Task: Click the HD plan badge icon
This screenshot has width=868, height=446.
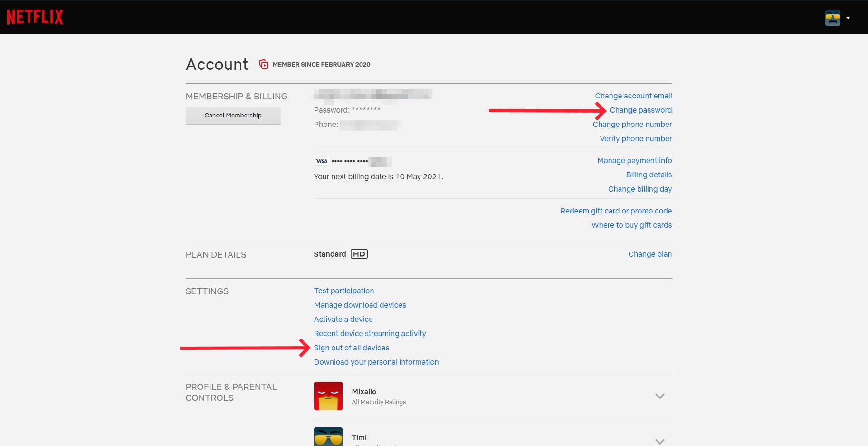Action: (x=359, y=254)
